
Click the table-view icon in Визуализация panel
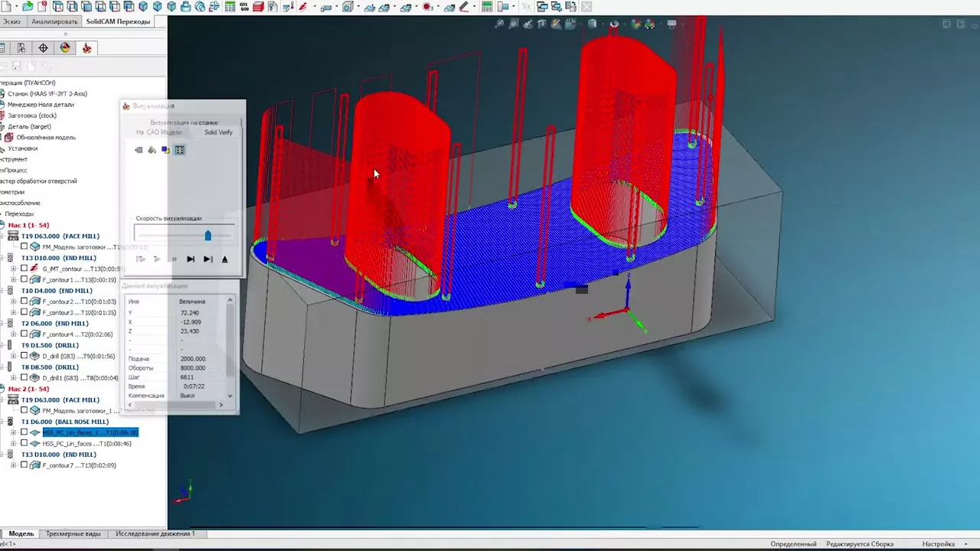click(x=179, y=150)
